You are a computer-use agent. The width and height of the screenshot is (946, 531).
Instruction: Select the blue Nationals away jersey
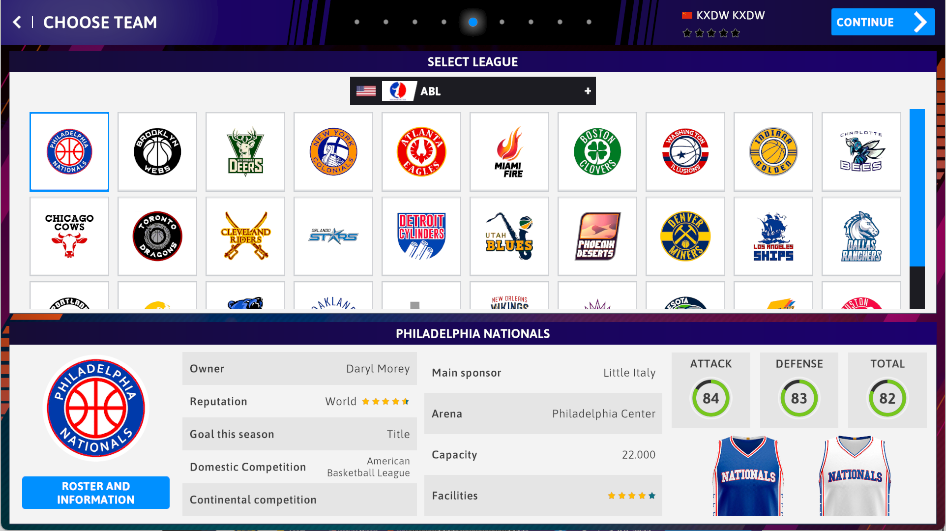(x=748, y=476)
